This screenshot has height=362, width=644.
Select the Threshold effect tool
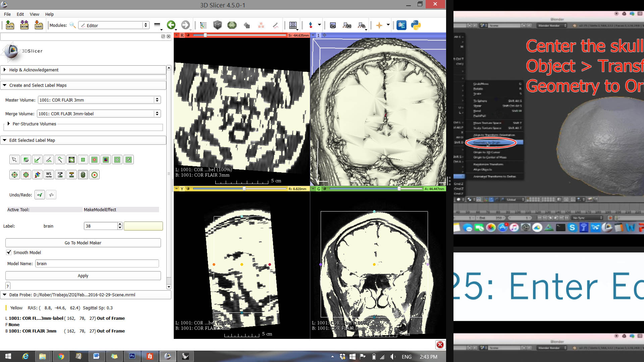click(x=60, y=175)
